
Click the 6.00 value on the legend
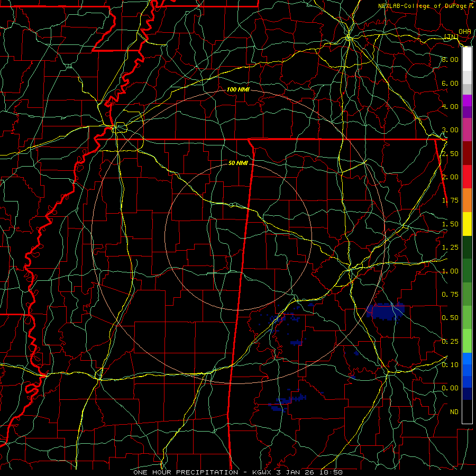click(x=450, y=83)
